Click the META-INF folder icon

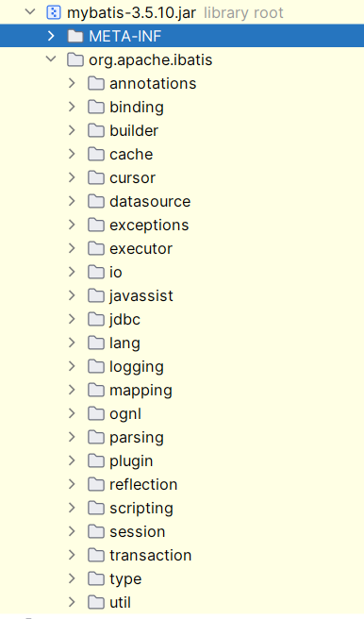(74, 36)
